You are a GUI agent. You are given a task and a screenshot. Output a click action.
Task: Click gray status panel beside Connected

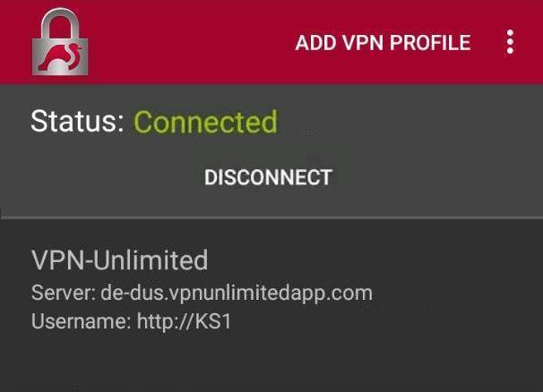(x=409, y=122)
